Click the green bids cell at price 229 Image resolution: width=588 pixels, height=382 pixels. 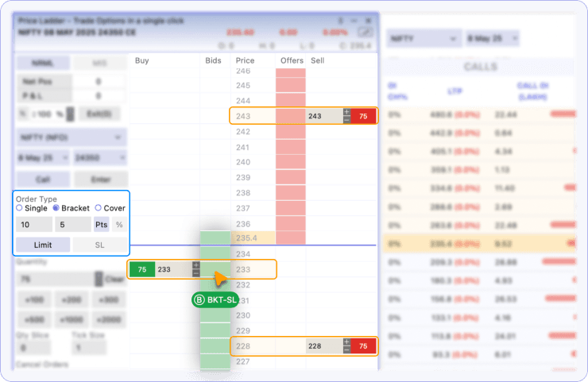[x=215, y=330]
